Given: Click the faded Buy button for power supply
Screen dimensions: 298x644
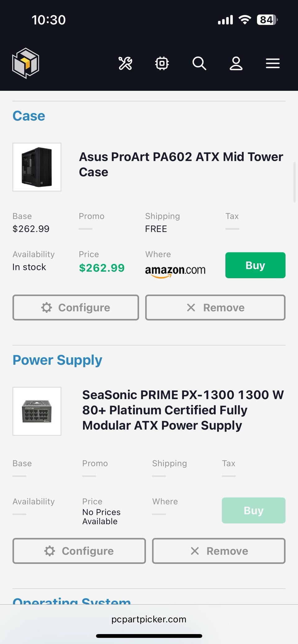Looking at the screenshot, I should click(x=253, y=510).
